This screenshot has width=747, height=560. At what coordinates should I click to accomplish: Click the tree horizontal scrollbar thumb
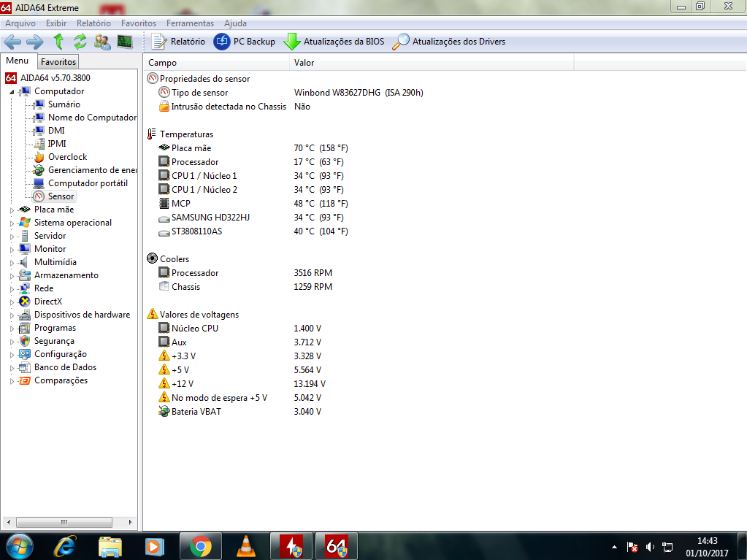[64, 522]
